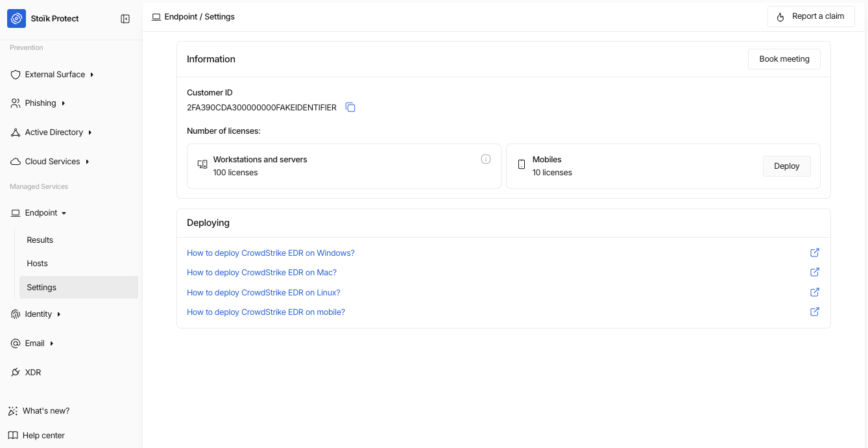Copy the Customer ID to clipboard
This screenshot has width=868, height=448.
[x=350, y=107]
